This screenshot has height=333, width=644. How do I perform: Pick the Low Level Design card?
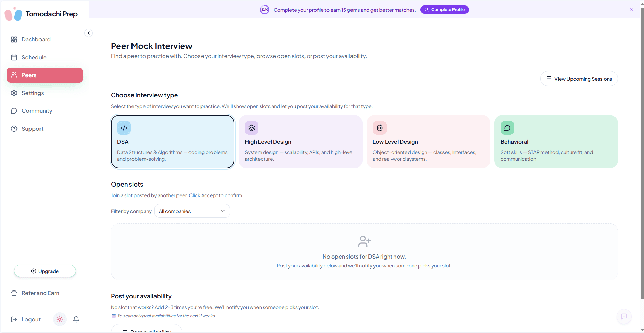[428, 142]
